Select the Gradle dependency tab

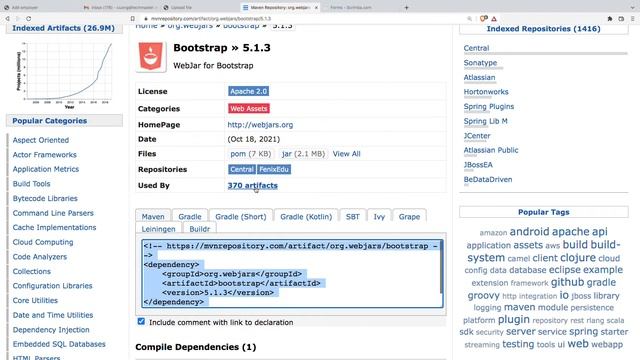tap(190, 216)
